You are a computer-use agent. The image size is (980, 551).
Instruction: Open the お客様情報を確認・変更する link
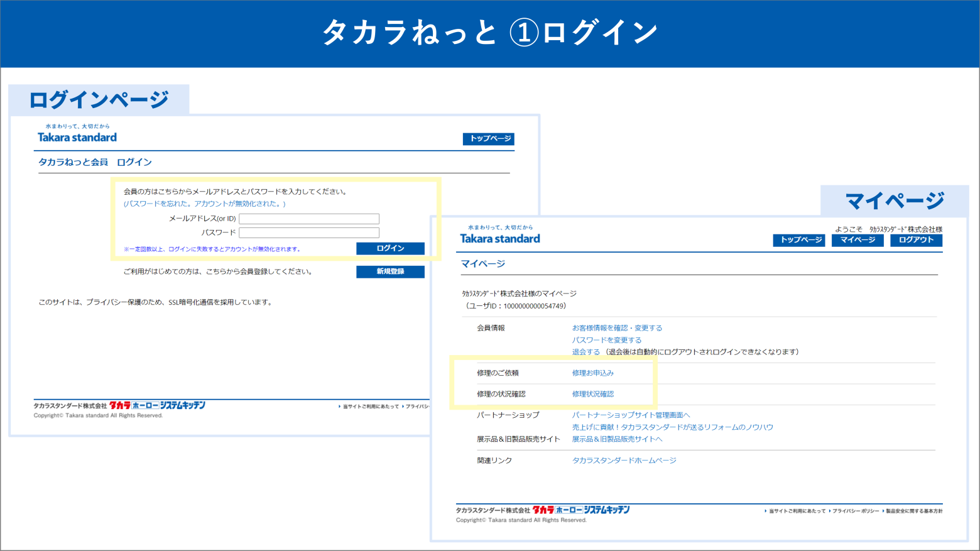pyautogui.click(x=617, y=328)
